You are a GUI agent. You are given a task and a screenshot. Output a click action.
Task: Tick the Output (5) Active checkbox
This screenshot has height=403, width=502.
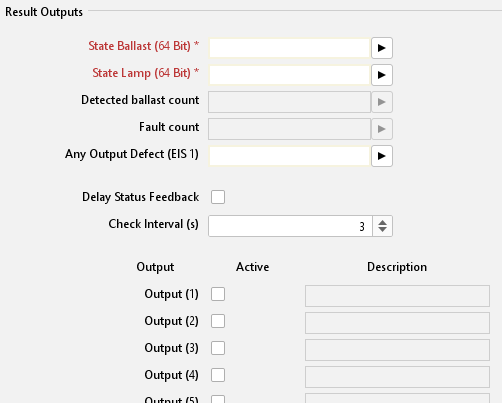[218, 399]
